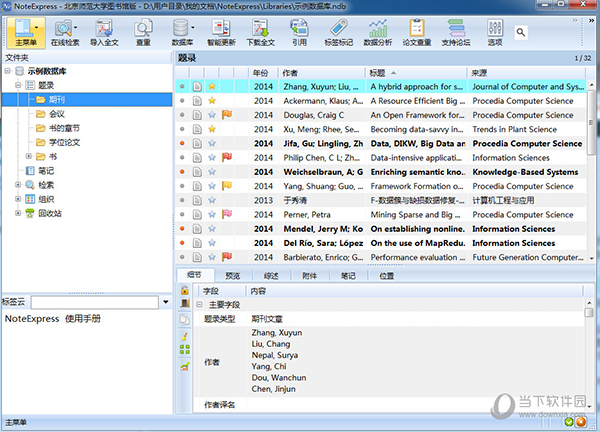Toggle star on Mendel, Jerry M row
Screen dimensions: 600x432
[212, 228]
